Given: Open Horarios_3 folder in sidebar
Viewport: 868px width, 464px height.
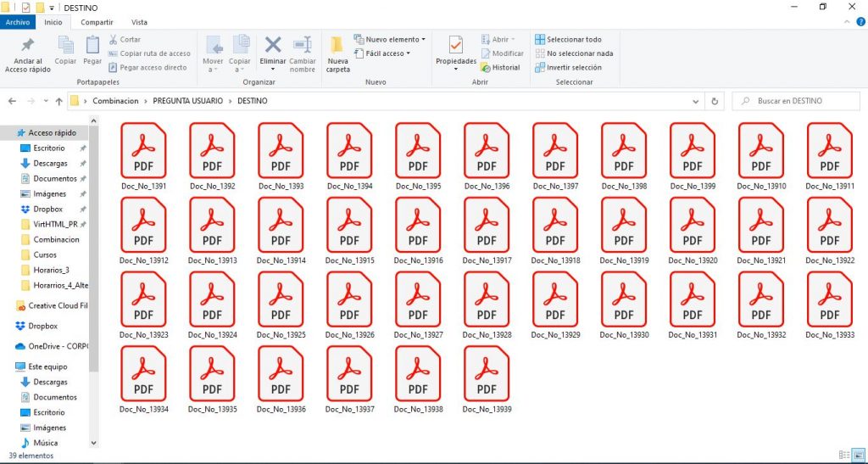Looking at the screenshot, I should click(x=51, y=271).
